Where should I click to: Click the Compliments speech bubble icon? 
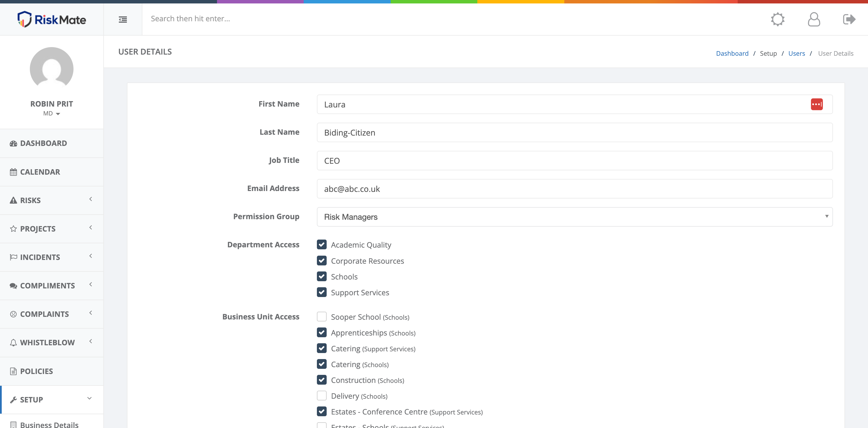[x=13, y=286]
